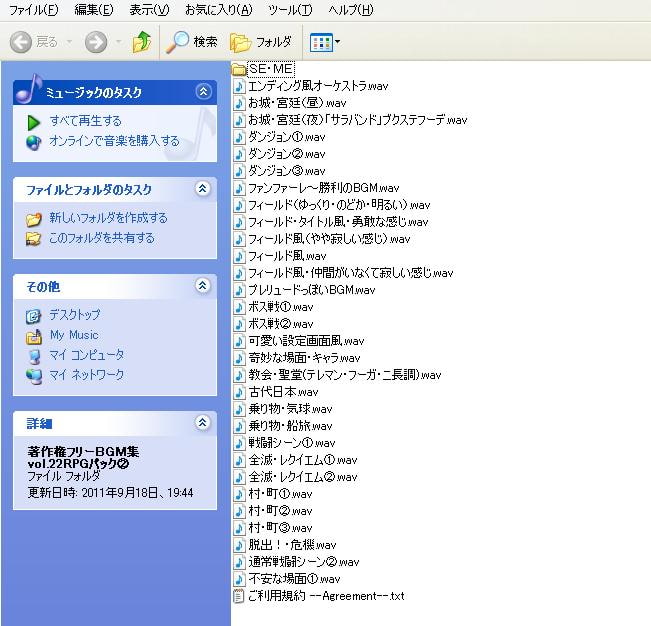This screenshot has width=651, height=626.
Task: Select text file icon of ご利用規約 Agreement
Action: point(239,597)
